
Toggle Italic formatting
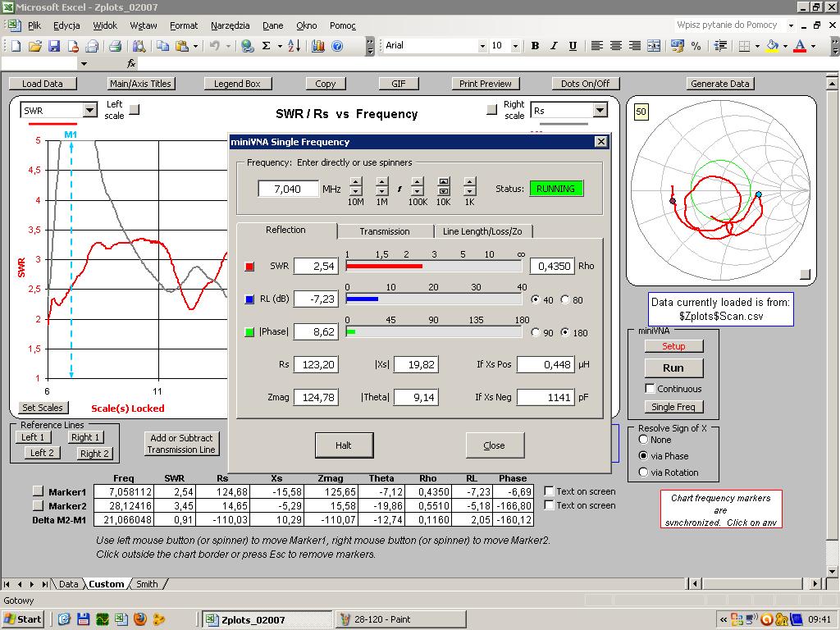click(554, 46)
